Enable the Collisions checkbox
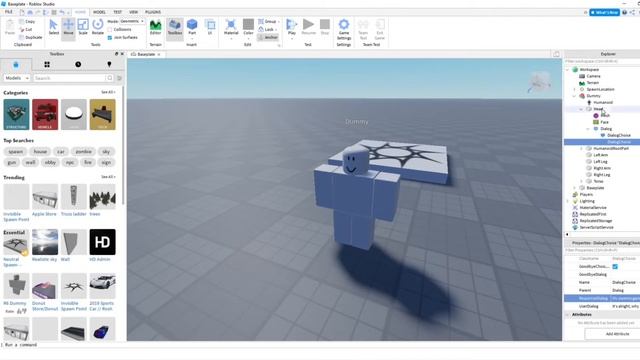Screen dimensions: 640x360 coord(110,30)
